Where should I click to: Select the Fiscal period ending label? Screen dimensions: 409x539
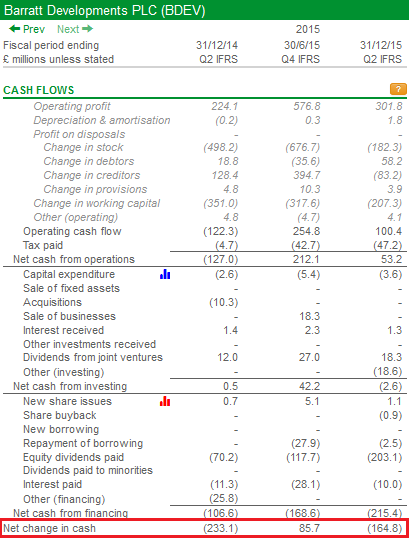(x=51, y=45)
